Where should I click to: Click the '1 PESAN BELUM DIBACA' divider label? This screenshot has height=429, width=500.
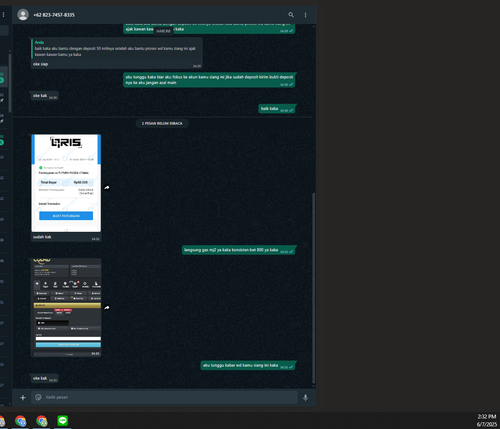[162, 123]
